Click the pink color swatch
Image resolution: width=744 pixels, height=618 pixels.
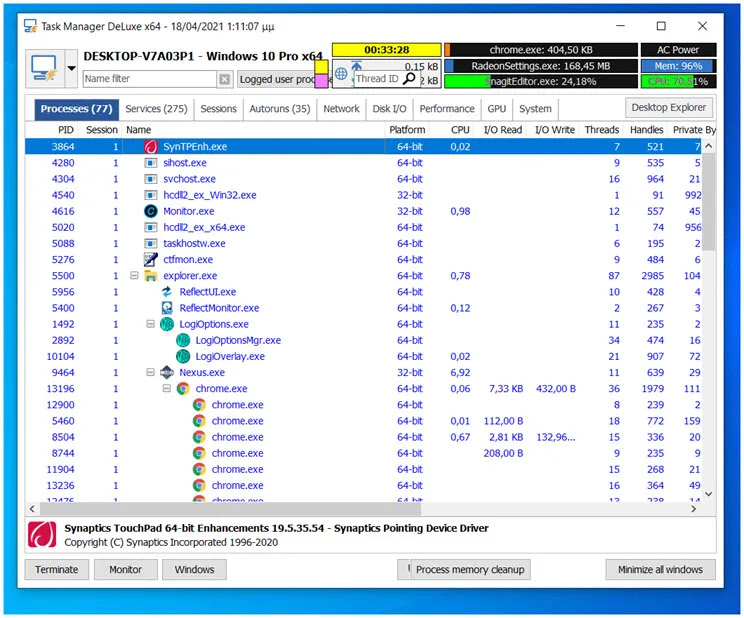pos(321,81)
